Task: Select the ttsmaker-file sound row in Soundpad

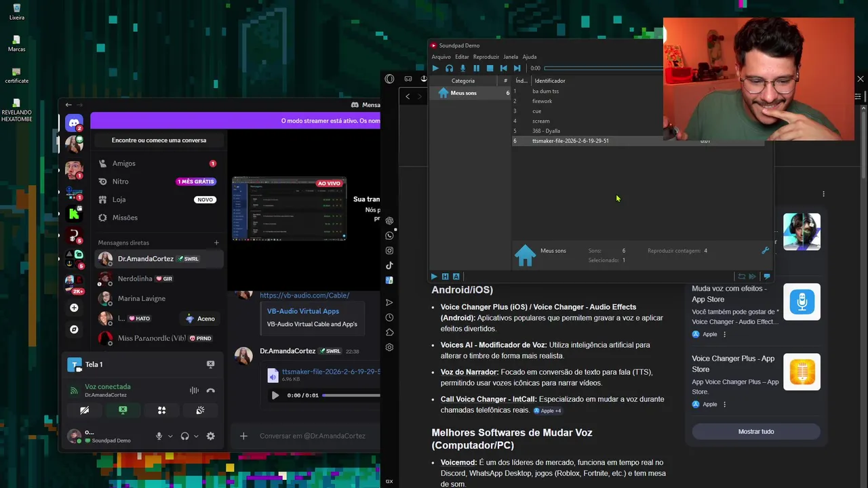Action: point(637,141)
